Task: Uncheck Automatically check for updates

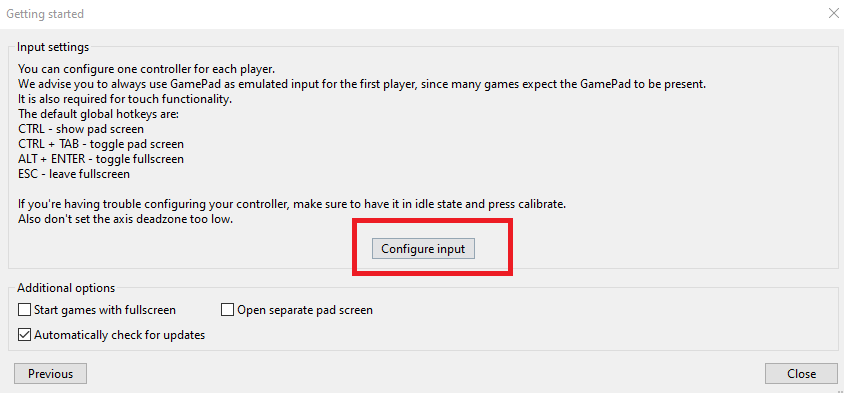Action: [x=24, y=335]
